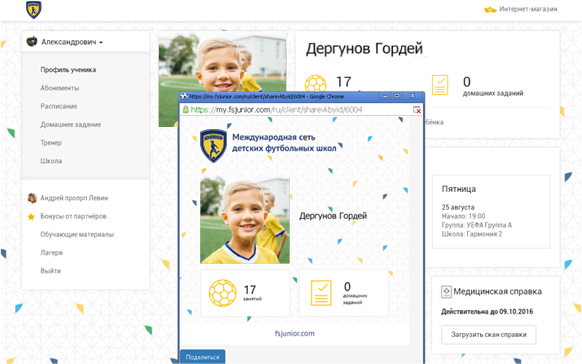Viewport: 582px width, 364px height.
Task: Click the homework checklist icon in main profile
Action: click(440, 85)
